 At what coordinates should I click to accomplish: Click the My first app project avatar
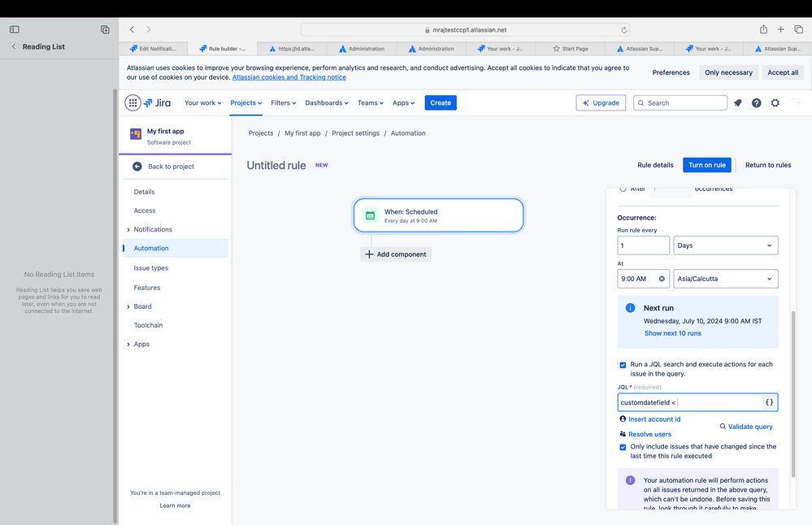(136, 135)
